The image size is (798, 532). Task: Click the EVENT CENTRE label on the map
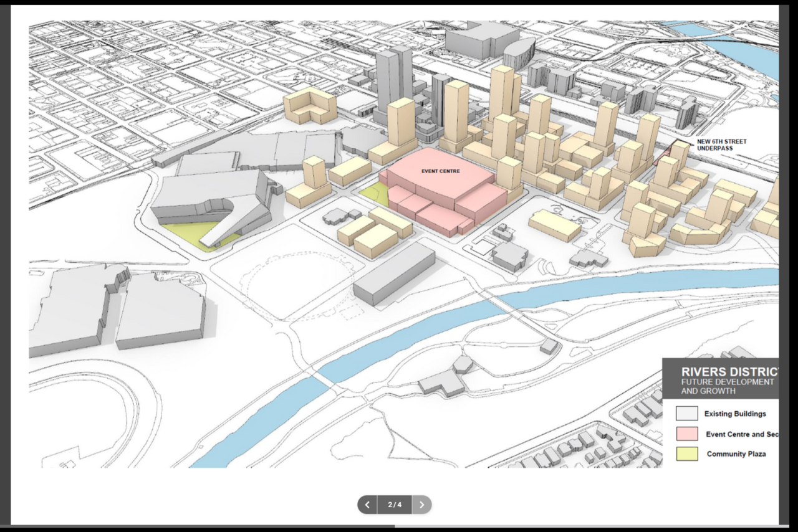coord(440,171)
